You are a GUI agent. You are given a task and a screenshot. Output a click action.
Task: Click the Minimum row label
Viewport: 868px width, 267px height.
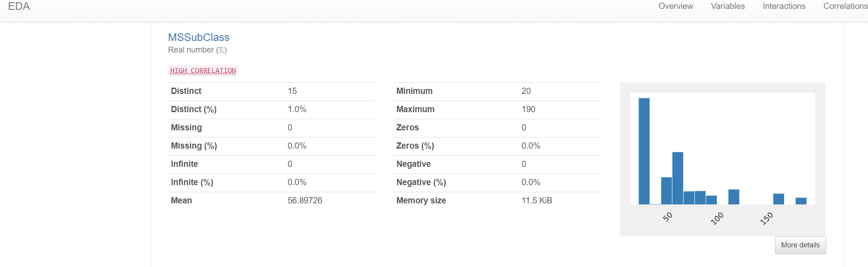coord(414,91)
